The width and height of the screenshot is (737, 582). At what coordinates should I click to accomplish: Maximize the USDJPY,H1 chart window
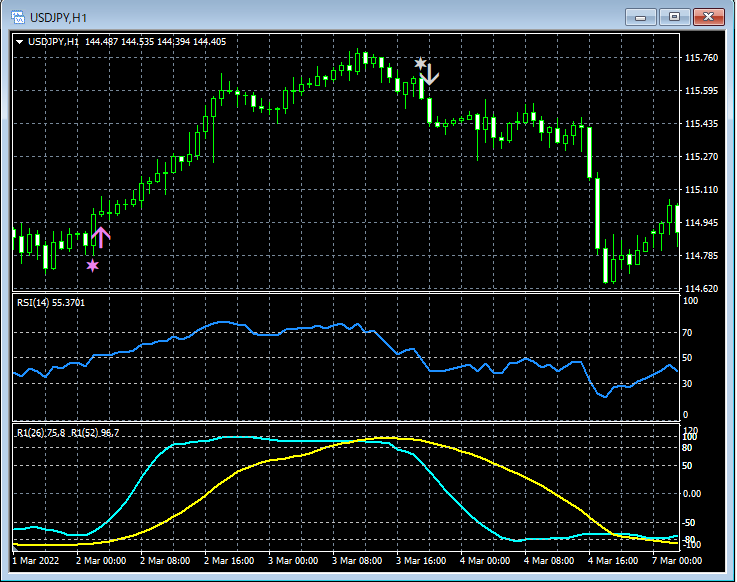coord(675,17)
